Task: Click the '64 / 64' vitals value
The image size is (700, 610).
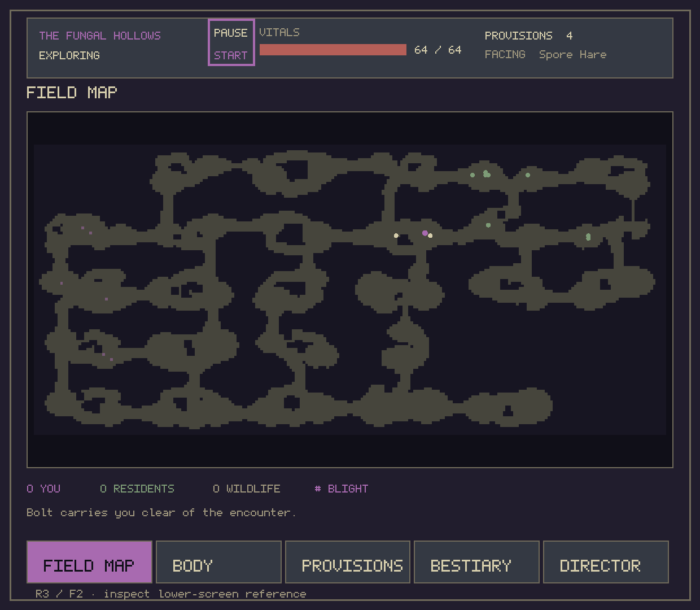Action: [438, 50]
